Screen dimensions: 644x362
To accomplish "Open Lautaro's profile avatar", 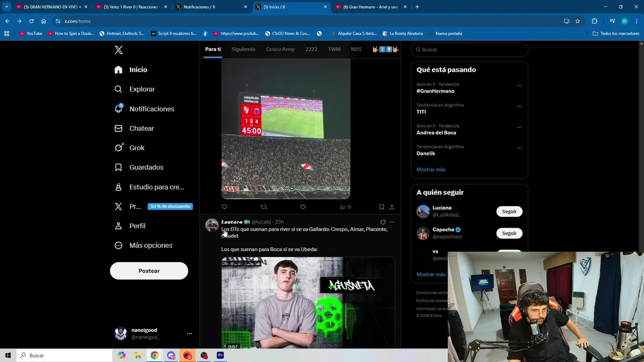I will [212, 225].
